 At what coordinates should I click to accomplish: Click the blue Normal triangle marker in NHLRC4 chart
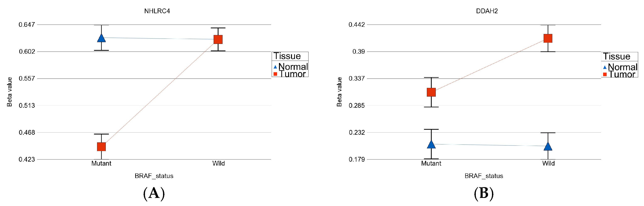pyautogui.click(x=101, y=38)
